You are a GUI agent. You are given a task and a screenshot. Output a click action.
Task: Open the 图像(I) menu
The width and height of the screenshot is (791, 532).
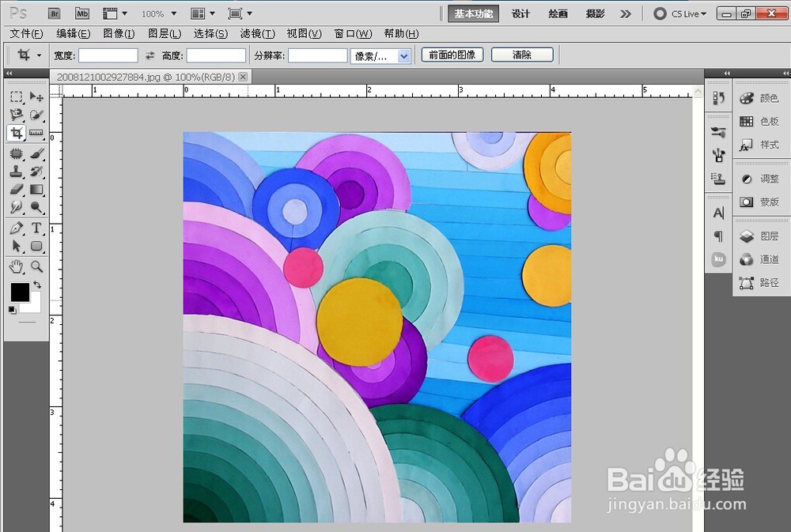[x=119, y=34]
